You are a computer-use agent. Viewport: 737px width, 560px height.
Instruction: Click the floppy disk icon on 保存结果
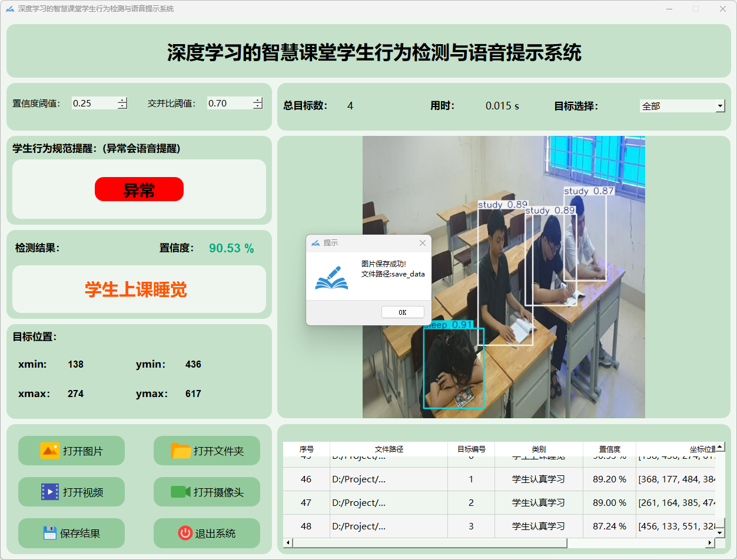pyautogui.click(x=49, y=533)
